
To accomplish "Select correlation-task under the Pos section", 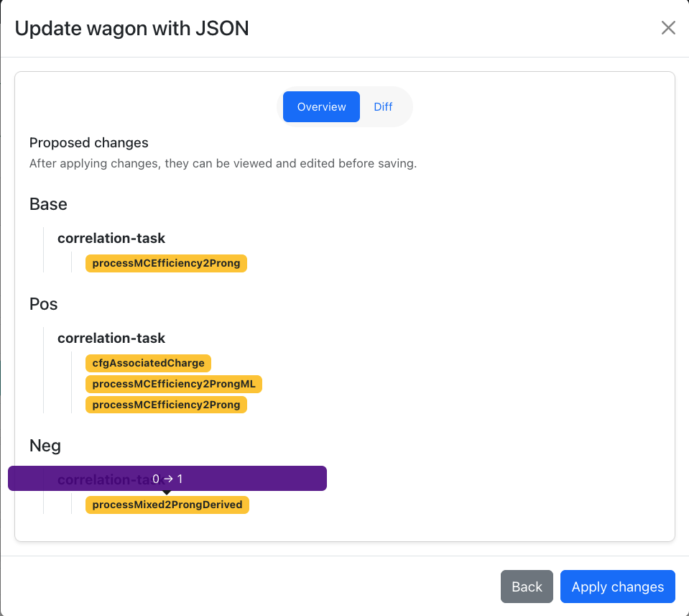I will 111,338.
